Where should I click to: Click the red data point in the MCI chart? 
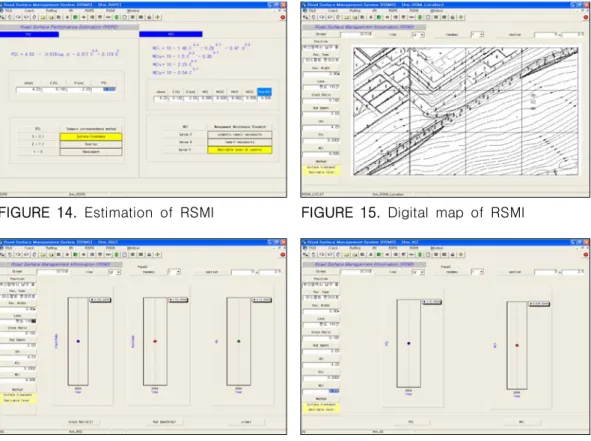coord(517,345)
